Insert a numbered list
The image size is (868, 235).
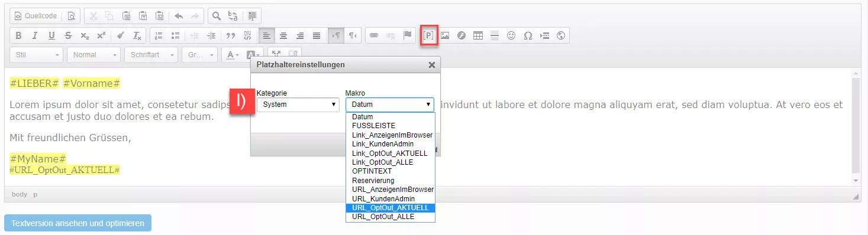[159, 35]
